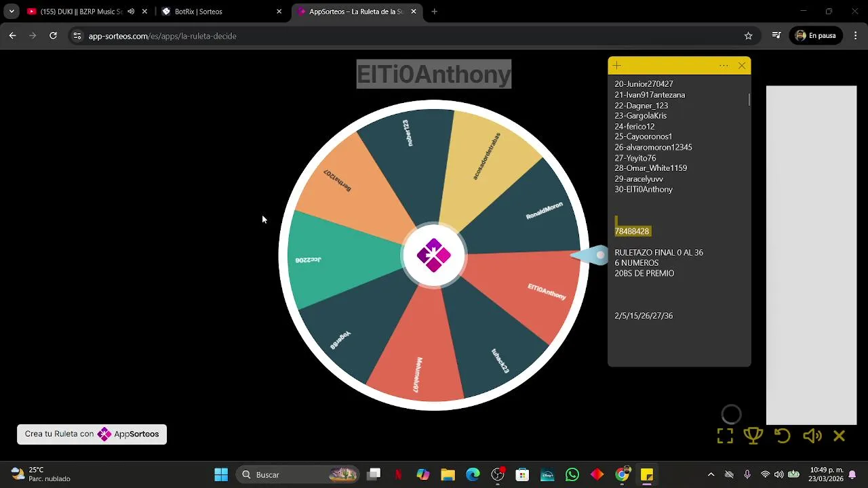The height and width of the screenshot is (488, 868).
Task: Open the Chrome three-dots menu
Action: click(x=855, y=36)
